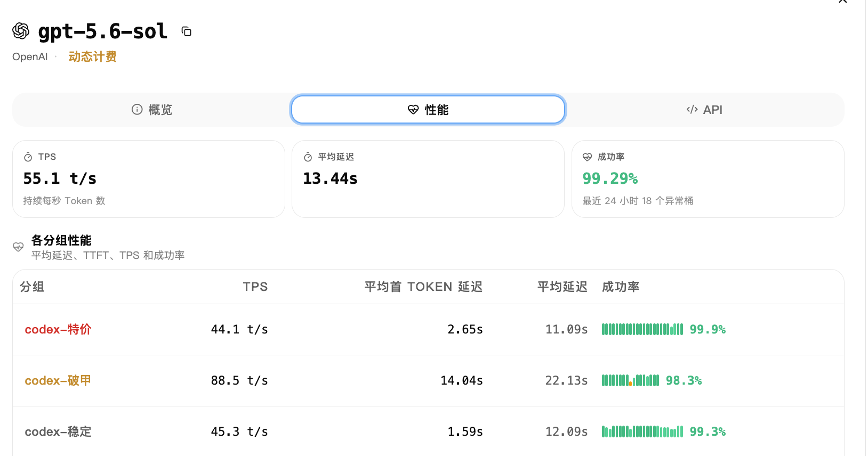Viewport: 868px width, 456px height.
Task: Click the 99.29% success rate value
Action: [x=610, y=178]
